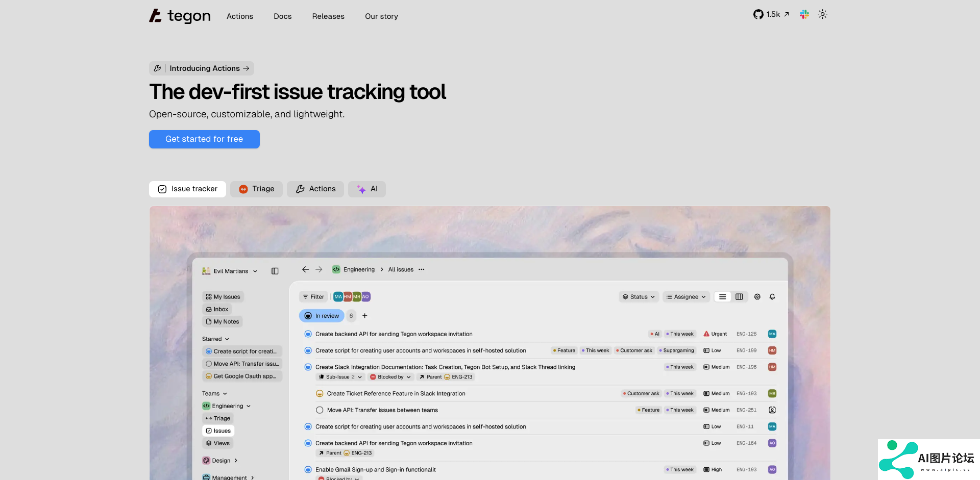Select the AI tab

(367, 189)
